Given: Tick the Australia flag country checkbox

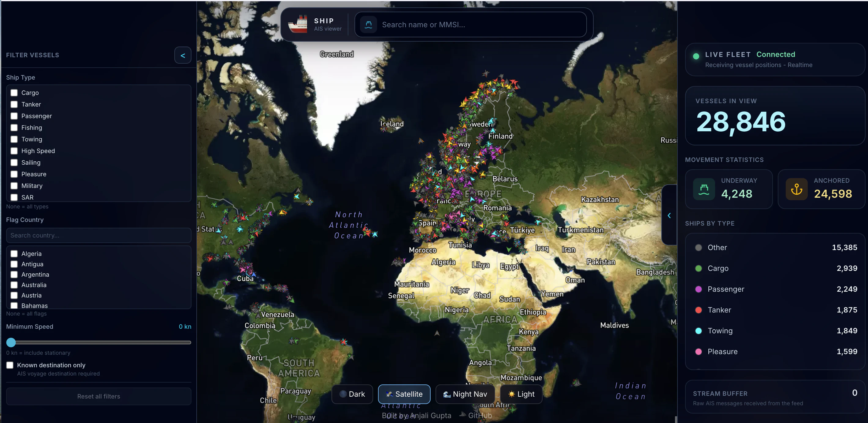Looking at the screenshot, I should tap(14, 285).
